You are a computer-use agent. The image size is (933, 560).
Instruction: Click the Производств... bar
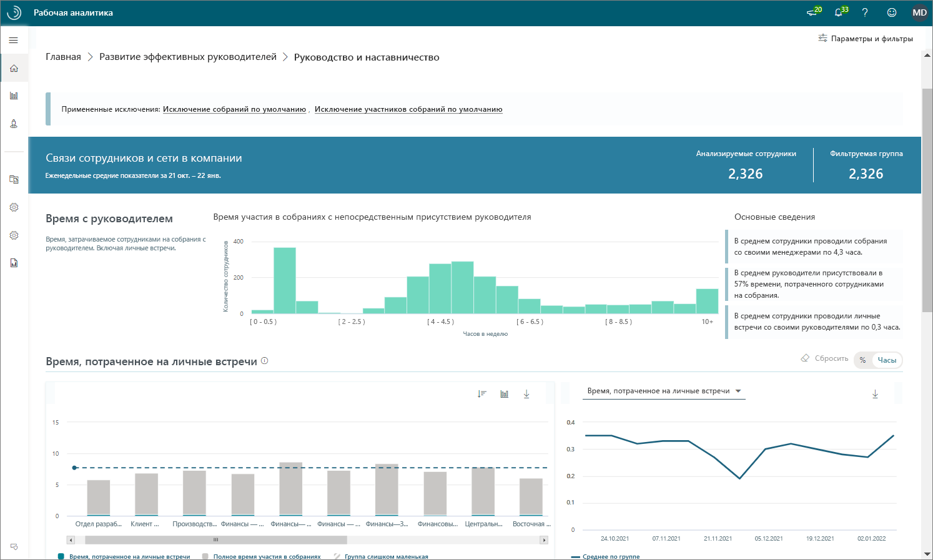click(x=194, y=493)
